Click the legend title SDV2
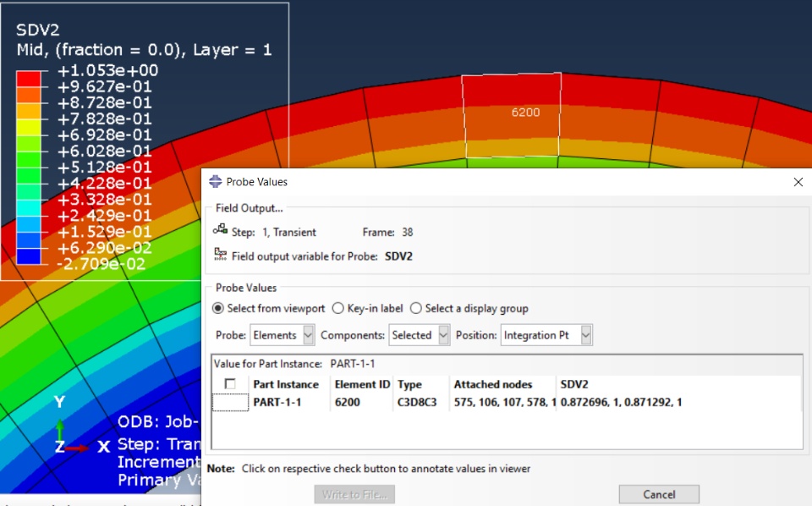The height and width of the screenshot is (506, 812). click(x=38, y=30)
